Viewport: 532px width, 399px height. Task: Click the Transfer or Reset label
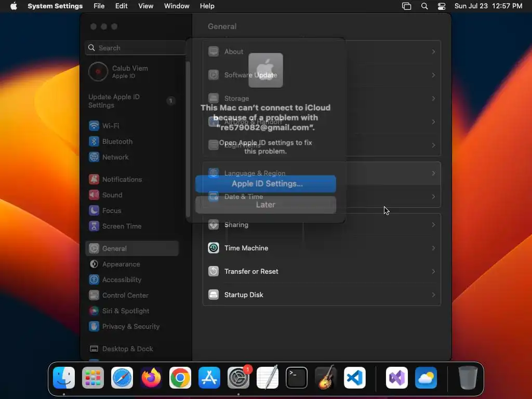tap(251, 271)
